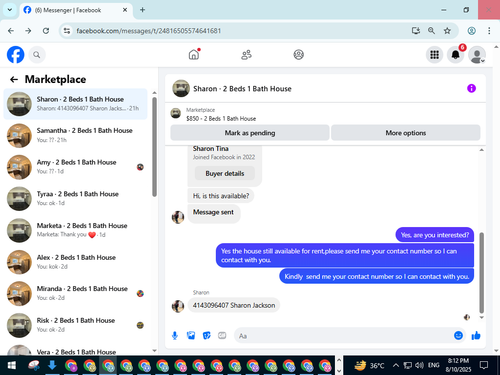Open the Windows Start menu
Image resolution: width=500 pixels, height=375 pixels.
(x=11, y=366)
